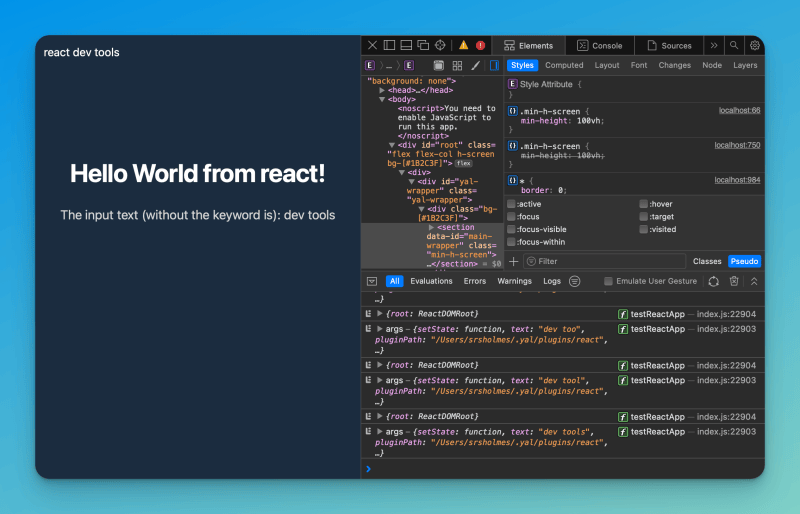Show All console messages
Viewport: 800px width, 514px height.
click(394, 281)
